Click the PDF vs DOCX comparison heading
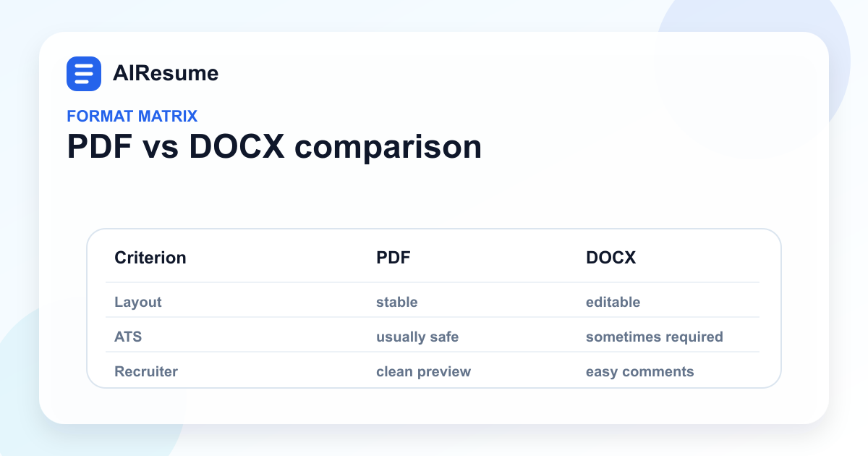868x456 pixels. click(274, 147)
